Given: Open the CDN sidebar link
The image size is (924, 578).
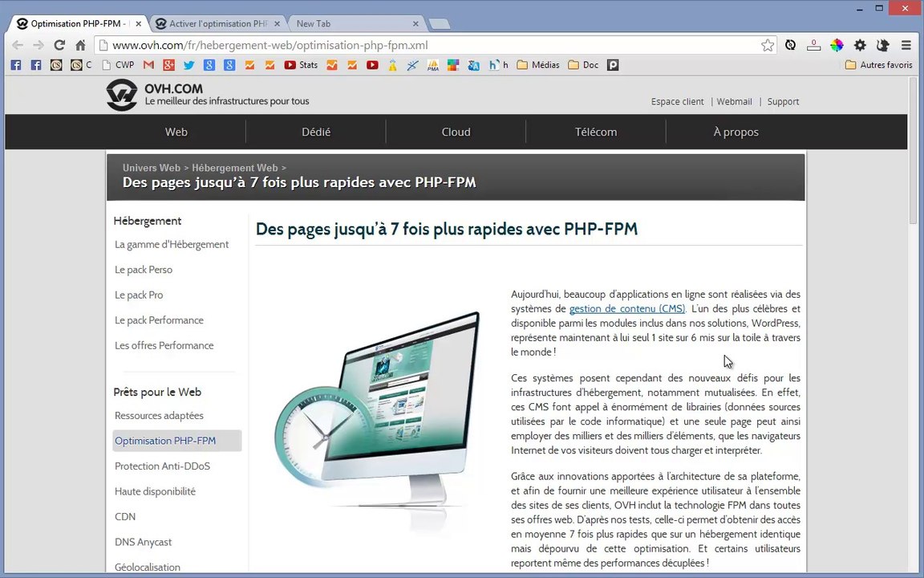Looking at the screenshot, I should [x=125, y=517].
